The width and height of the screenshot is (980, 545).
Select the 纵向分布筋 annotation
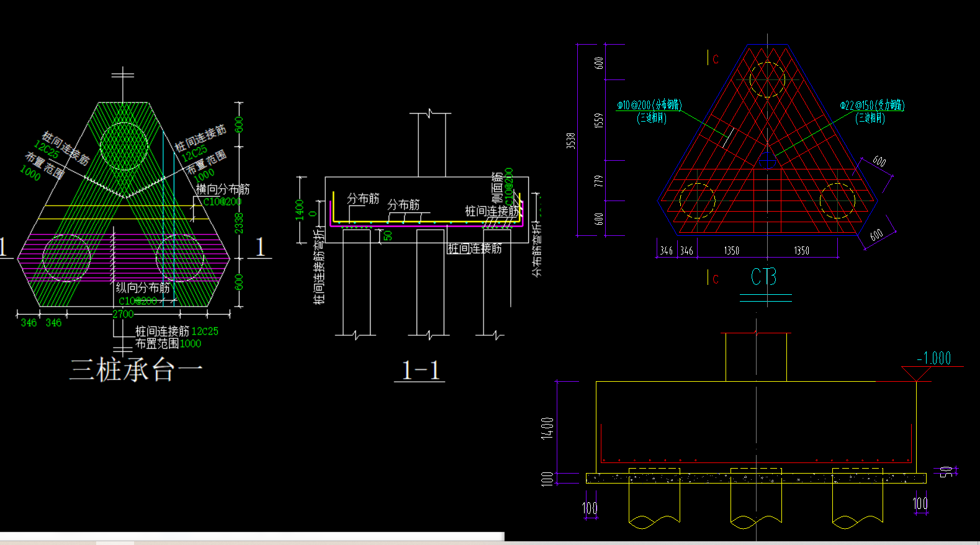143,287
